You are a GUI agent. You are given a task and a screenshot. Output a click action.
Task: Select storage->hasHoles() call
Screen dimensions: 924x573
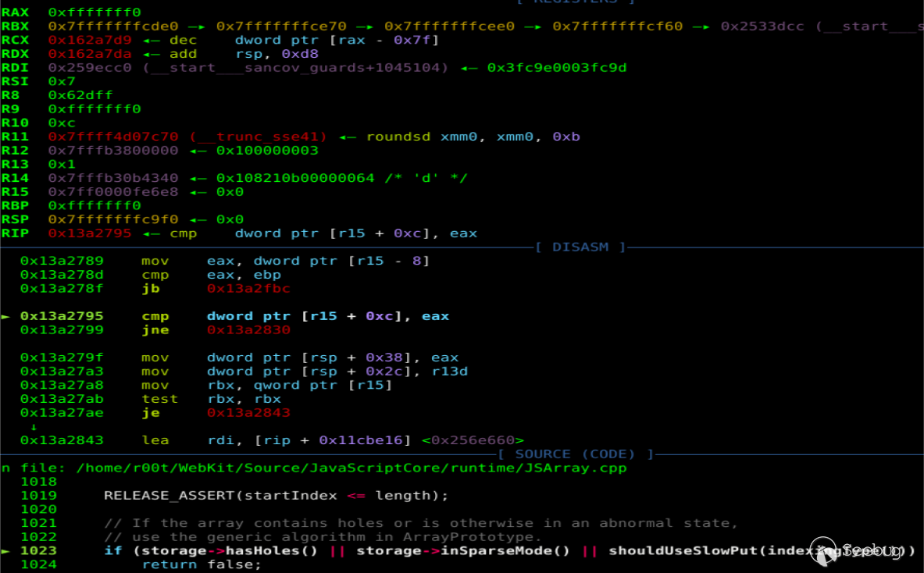230,551
